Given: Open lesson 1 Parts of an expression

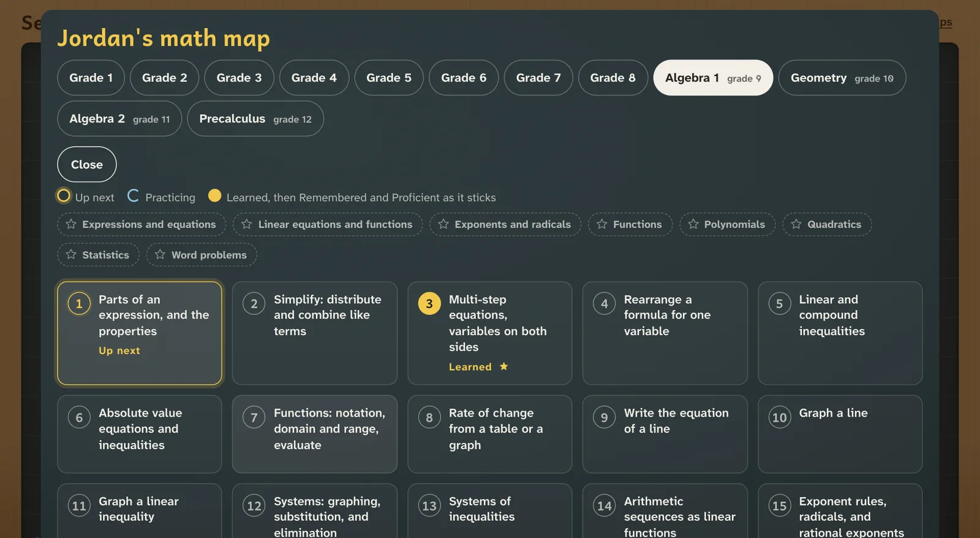Looking at the screenshot, I should click(x=140, y=333).
